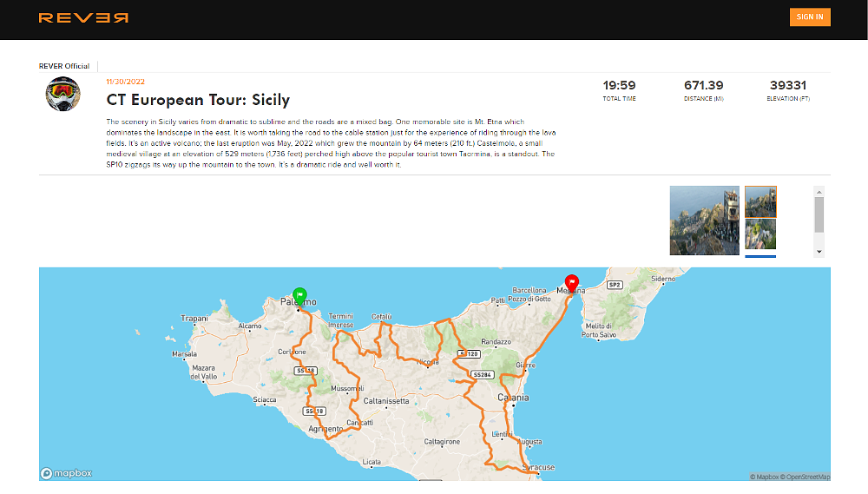Click the photo gallery scrollbar thumb
868x494 pixels.
(819, 215)
